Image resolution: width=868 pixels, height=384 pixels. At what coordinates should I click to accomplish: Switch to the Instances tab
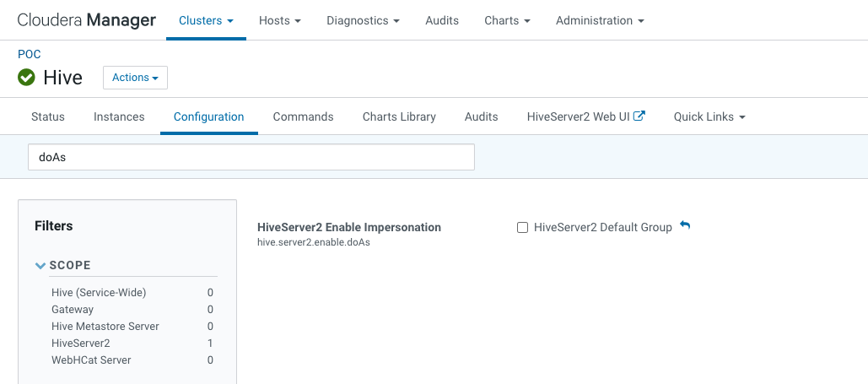[119, 117]
